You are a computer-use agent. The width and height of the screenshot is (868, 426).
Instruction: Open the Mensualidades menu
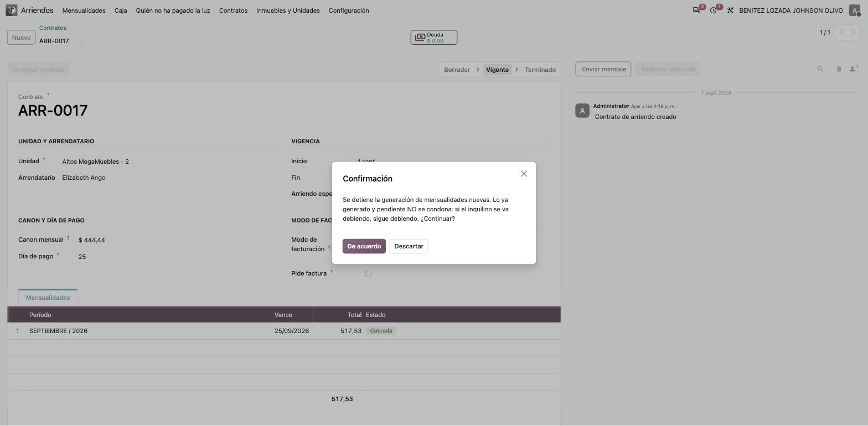tap(84, 11)
